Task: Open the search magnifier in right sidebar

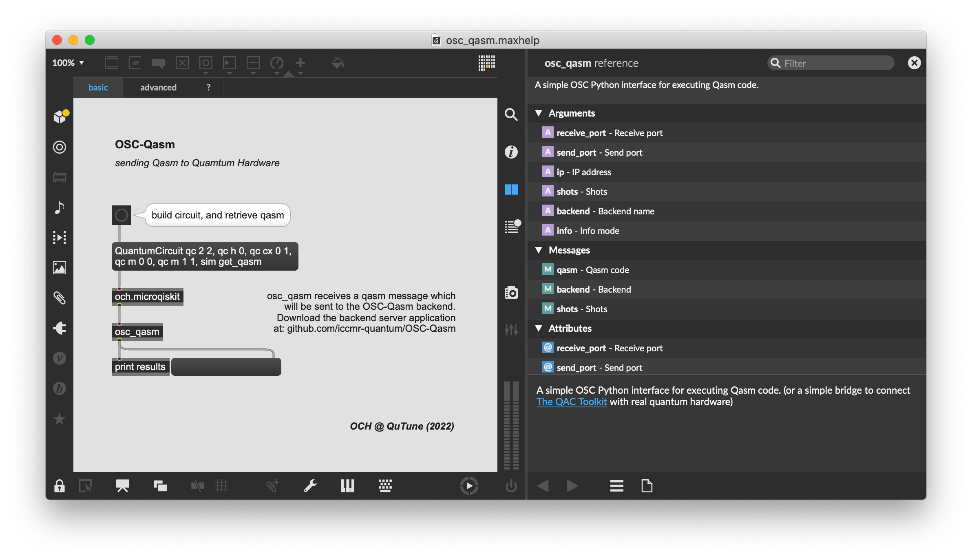Action: [511, 115]
